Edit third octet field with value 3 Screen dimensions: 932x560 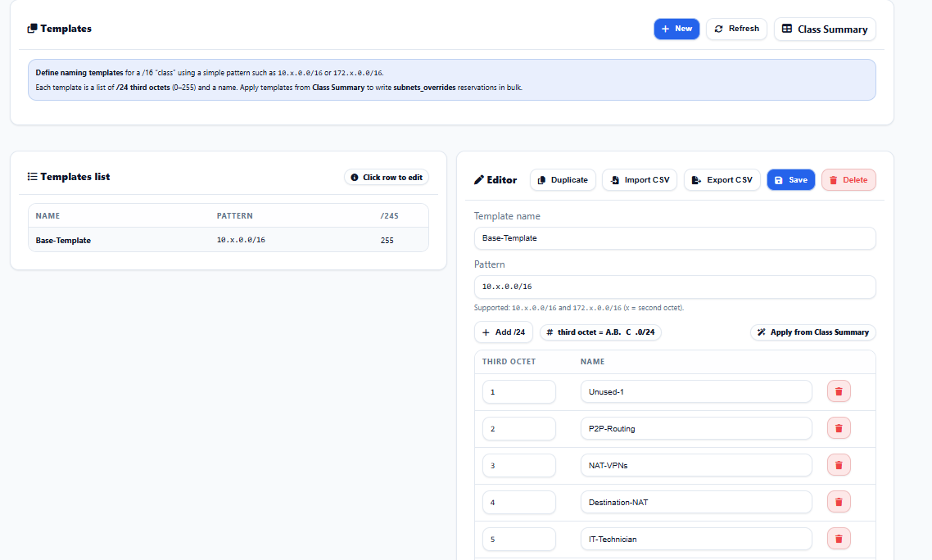point(519,466)
